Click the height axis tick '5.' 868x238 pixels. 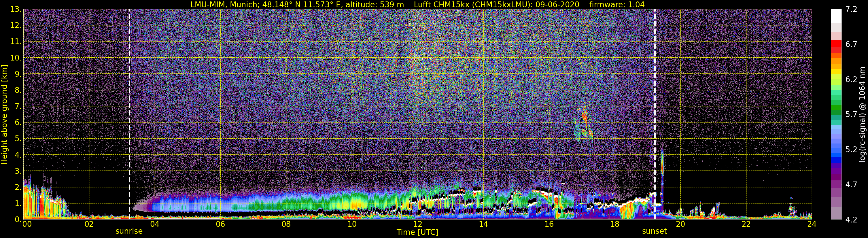(18, 139)
